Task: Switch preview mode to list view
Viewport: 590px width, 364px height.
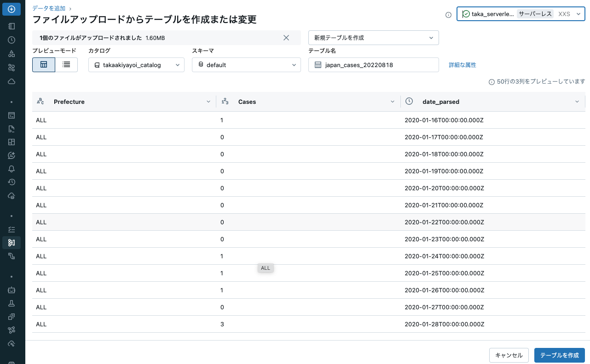Action: click(66, 65)
